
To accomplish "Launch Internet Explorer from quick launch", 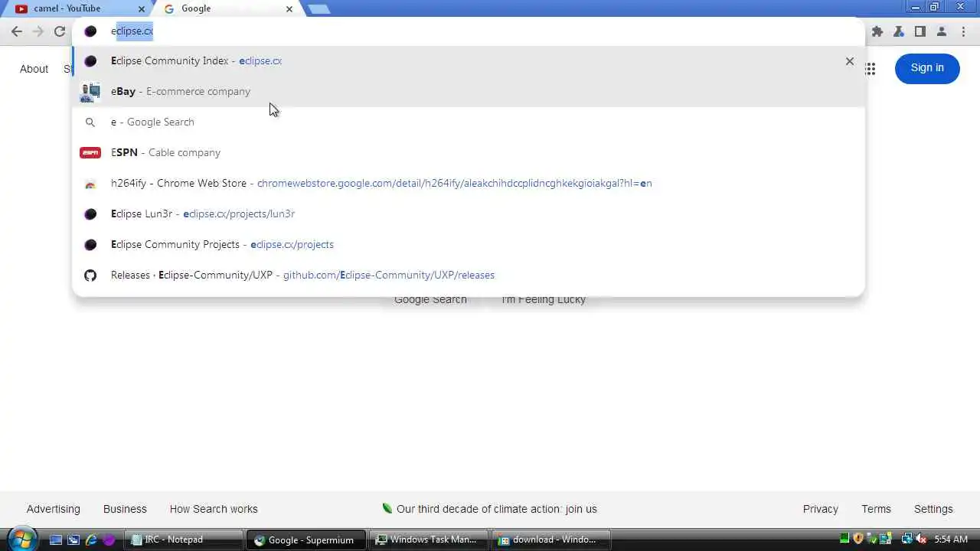I will (91, 540).
